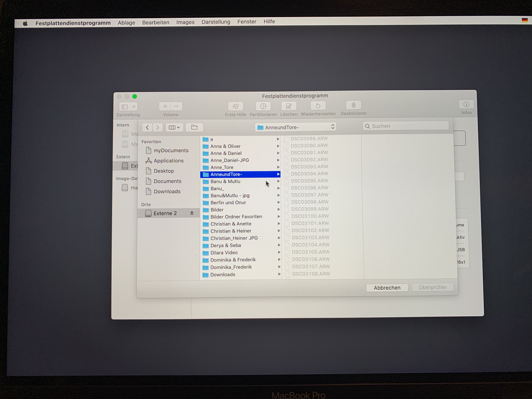532x399 pixels.
Task: Open the Fenster menu
Action: [x=247, y=22]
